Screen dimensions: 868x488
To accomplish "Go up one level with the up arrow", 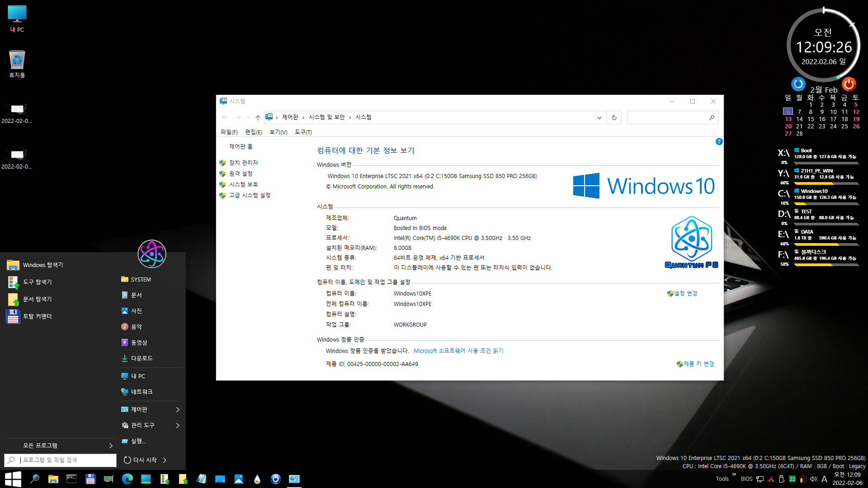I will point(258,117).
